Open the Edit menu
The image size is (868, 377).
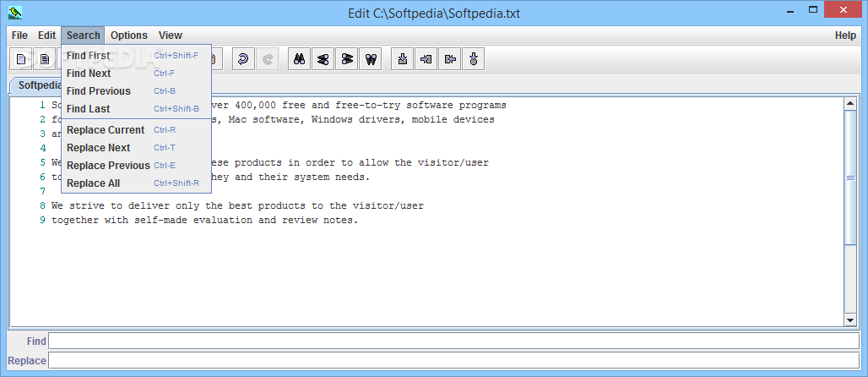click(x=47, y=36)
